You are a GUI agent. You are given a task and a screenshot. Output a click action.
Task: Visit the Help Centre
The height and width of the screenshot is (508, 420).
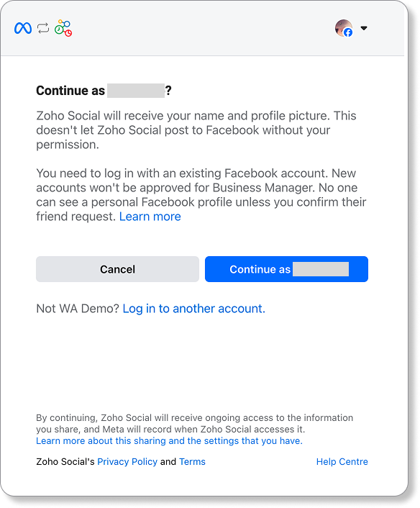click(x=342, y=462)
